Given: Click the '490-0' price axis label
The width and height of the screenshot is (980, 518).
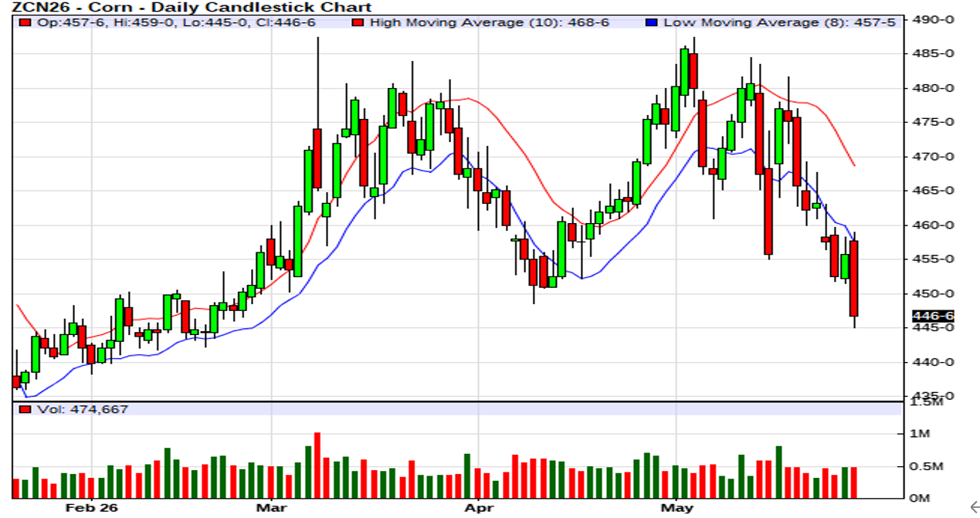Looking at the screenshot, I should pos(934,19).
